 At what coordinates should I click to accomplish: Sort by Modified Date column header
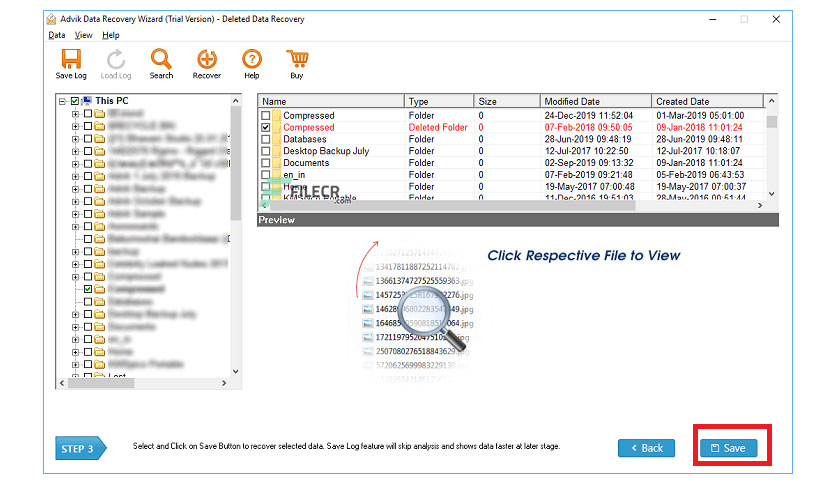pyautogui.click(x=596, y=101)
